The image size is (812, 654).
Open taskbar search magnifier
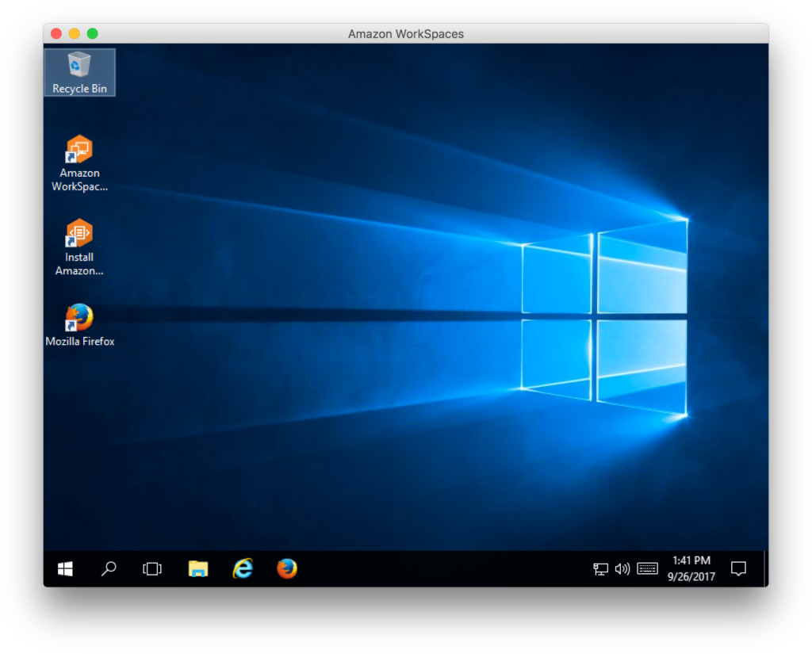coord(109,568)
